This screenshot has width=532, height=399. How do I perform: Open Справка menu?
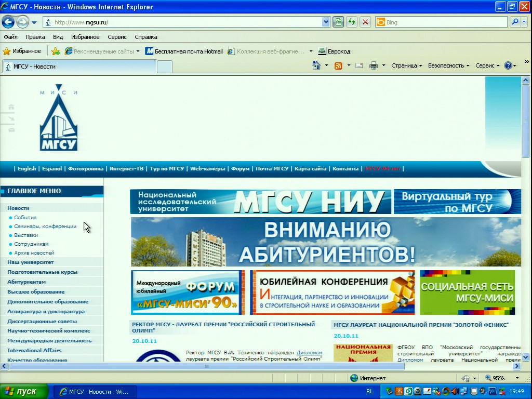146,37
